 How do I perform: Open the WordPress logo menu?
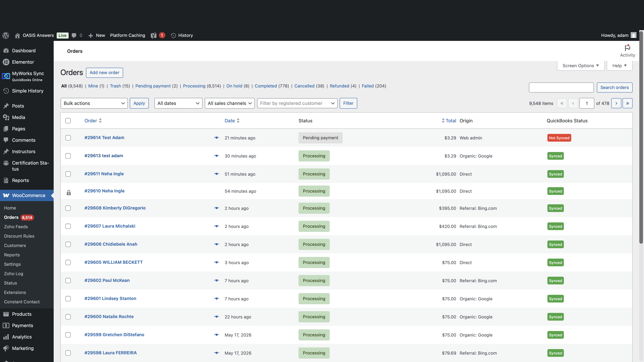point(6,35)
